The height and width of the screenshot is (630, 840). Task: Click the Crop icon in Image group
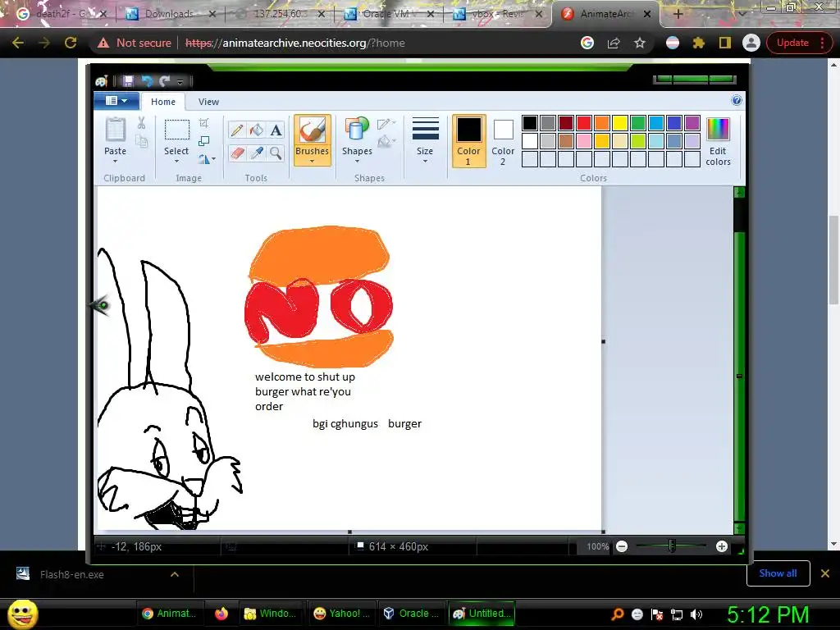point(203,123)
